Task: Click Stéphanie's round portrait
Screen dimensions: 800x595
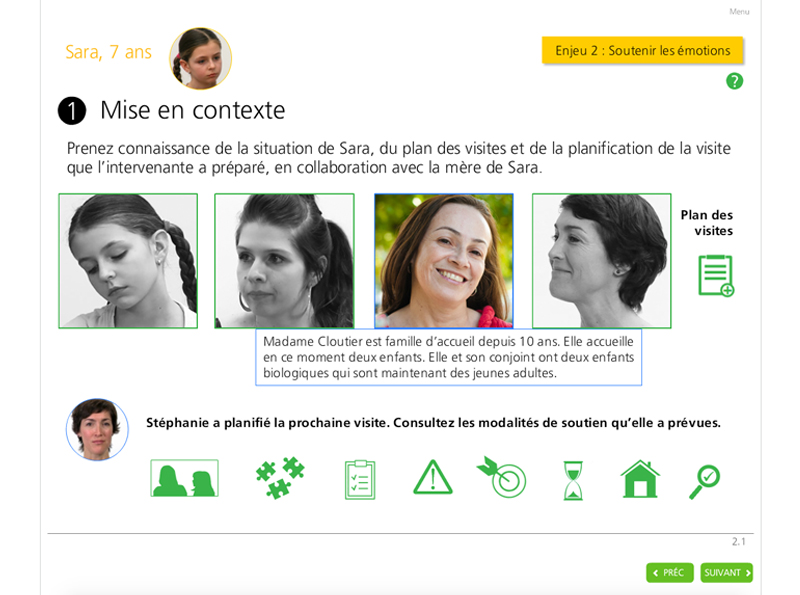Action: 97,430
